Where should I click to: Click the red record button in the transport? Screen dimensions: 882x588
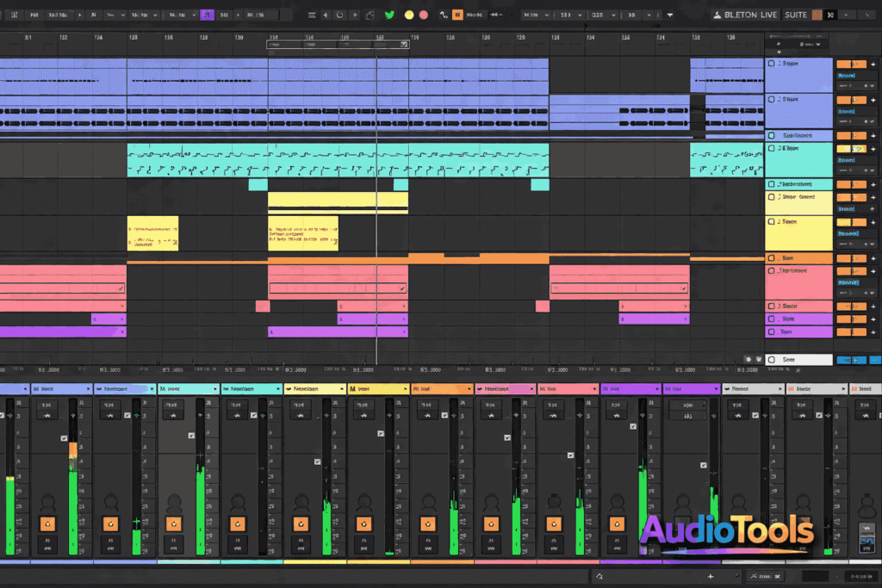[x=425, y=15]
